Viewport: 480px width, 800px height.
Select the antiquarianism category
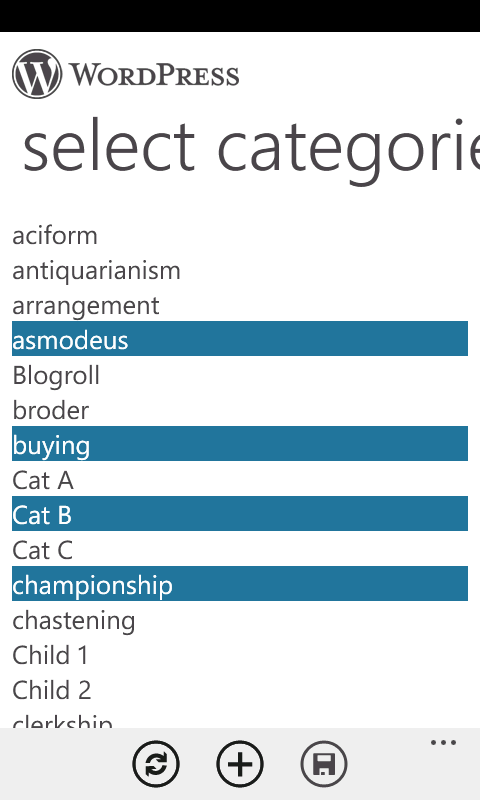coord(240,269)
